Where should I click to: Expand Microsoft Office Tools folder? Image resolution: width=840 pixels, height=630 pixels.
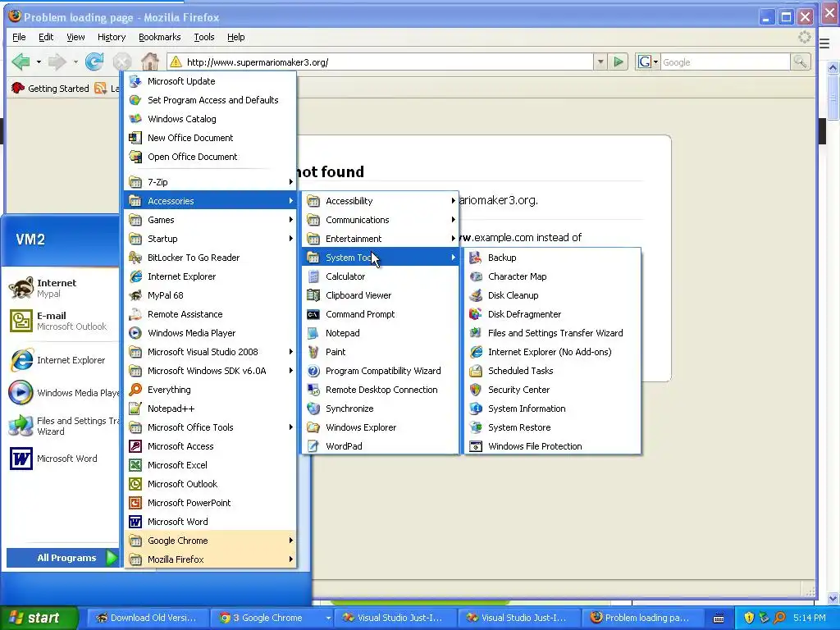210,427
